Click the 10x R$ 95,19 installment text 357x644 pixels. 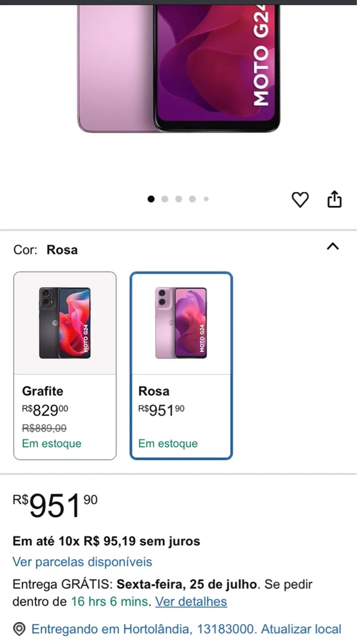pos(106,541)
